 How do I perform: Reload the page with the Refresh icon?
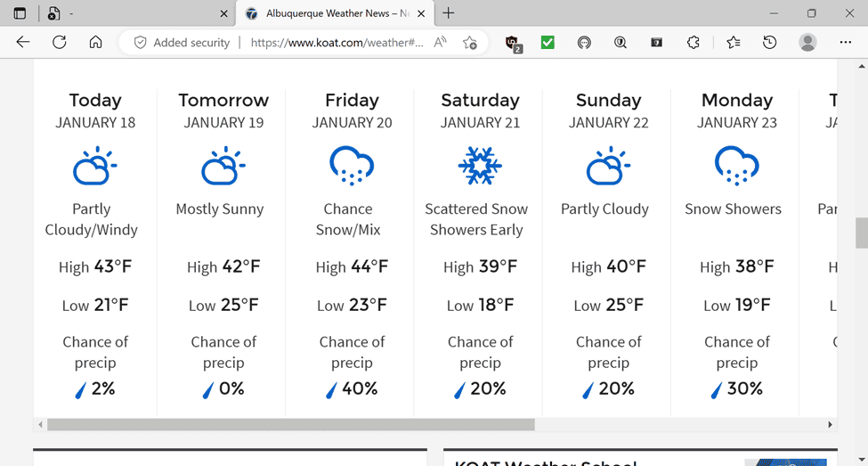(60, 42)
